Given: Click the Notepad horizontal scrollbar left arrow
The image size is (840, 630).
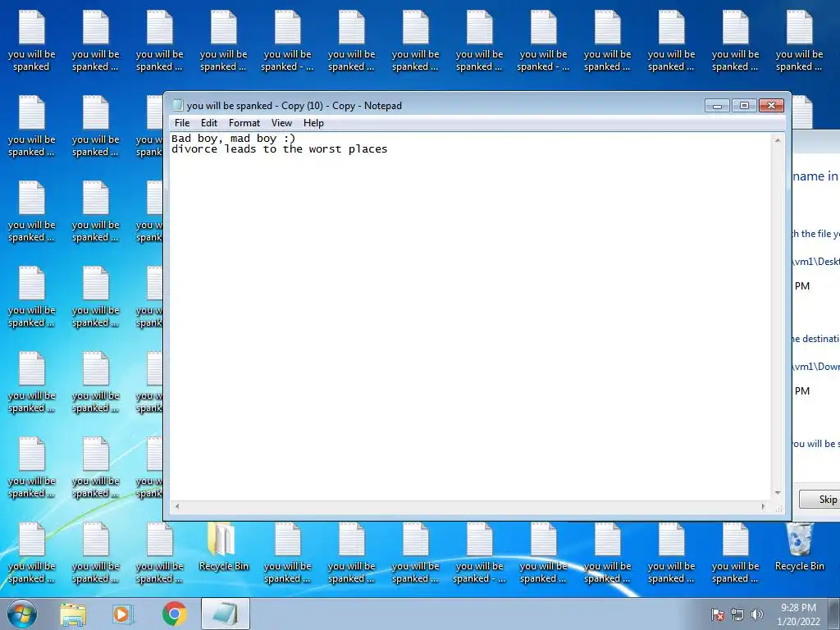Looking at the screenshot, I should pos(177,506).
